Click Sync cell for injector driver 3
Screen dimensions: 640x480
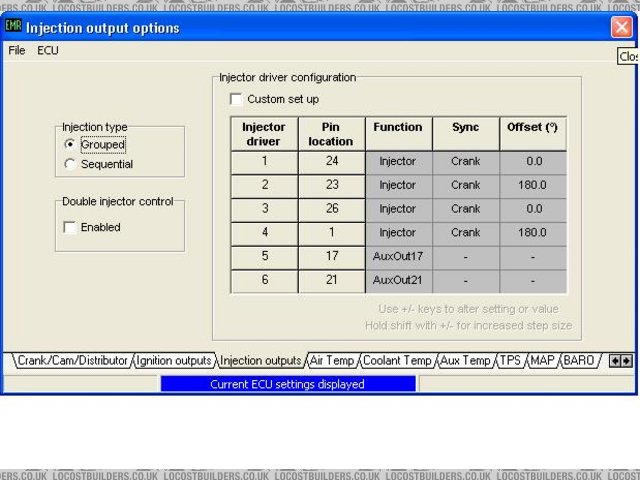pyautogui.click(x=466, y=210)
